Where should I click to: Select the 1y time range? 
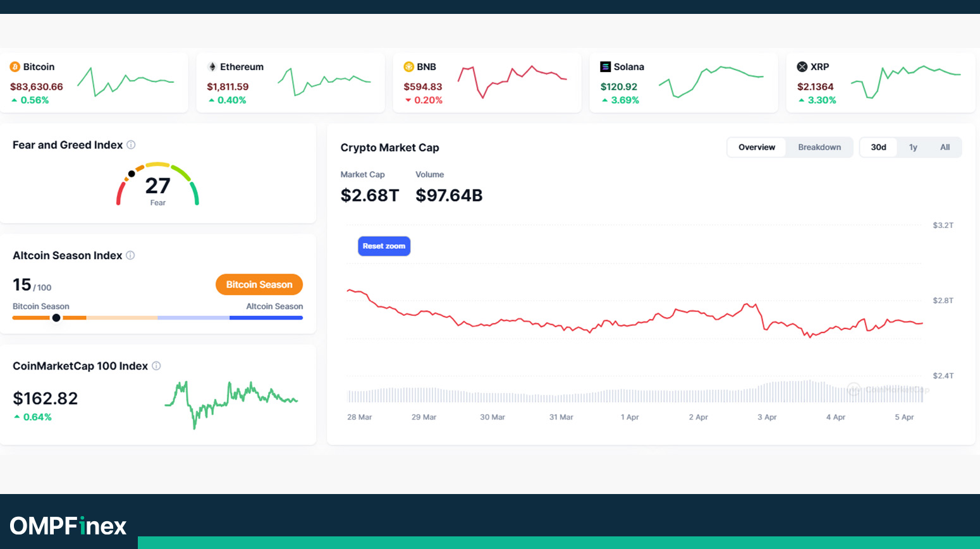point(913,147)
